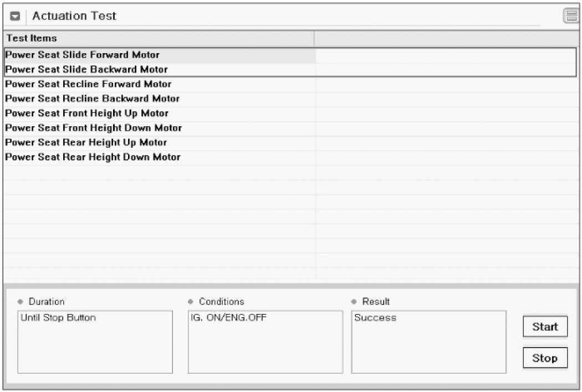Click the bullet icon beside Result
This screenshot has height=392, width=582.
point(355,302)
